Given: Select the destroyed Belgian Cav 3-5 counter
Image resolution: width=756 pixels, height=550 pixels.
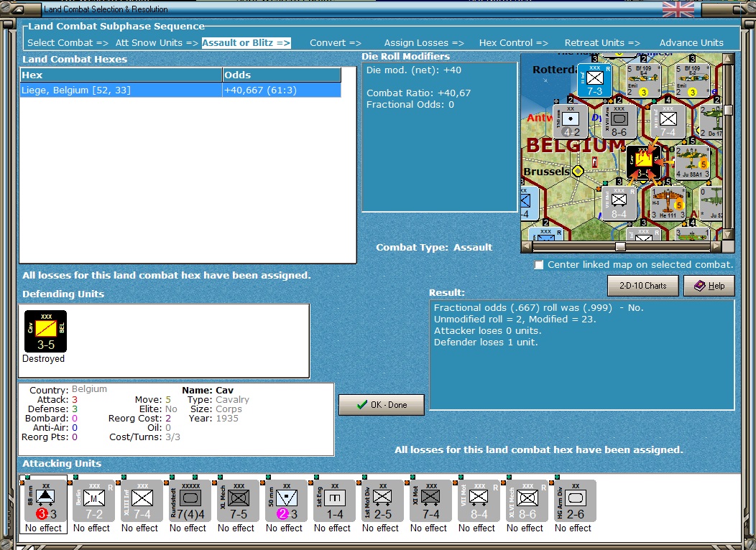Looking at the screenshot, I should pos(46,331).
